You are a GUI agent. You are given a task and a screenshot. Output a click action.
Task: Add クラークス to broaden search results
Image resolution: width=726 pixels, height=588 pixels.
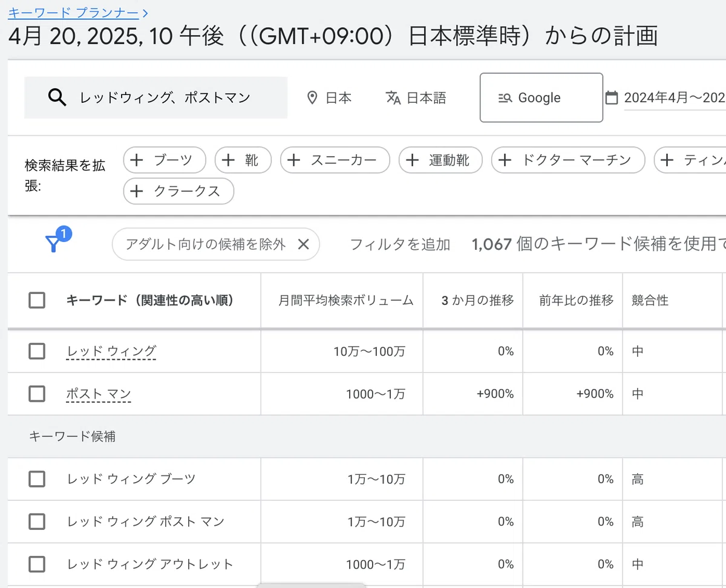pos(178,191)
